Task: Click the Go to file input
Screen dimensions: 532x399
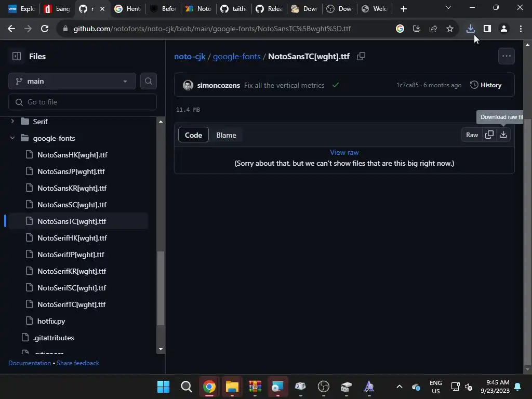Action: coord(83,102)
